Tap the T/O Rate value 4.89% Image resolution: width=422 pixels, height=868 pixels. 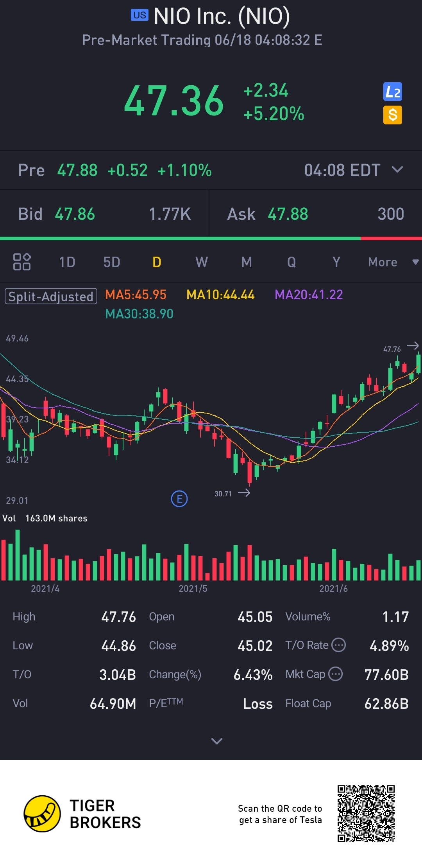coord(389,646)
